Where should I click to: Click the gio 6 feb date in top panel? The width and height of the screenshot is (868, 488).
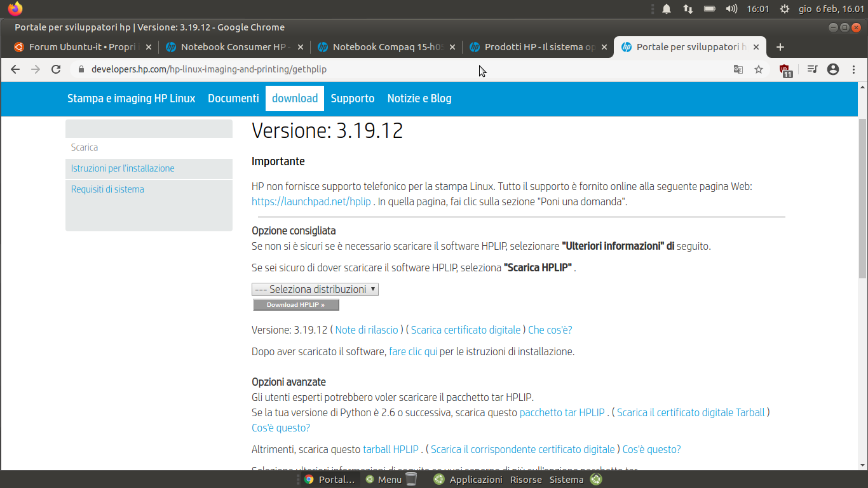coord(831,9)
